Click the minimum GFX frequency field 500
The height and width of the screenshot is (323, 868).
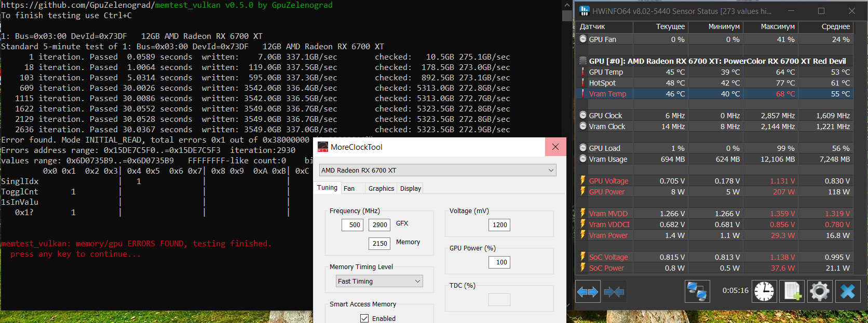pyautogui.click(x=352, y=225)
